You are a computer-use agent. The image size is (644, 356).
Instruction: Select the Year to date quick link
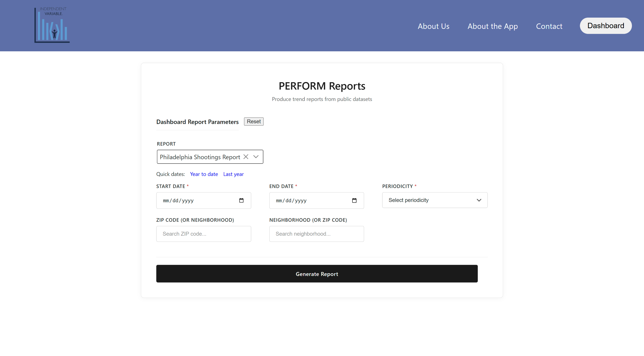[x=204, y=174]
